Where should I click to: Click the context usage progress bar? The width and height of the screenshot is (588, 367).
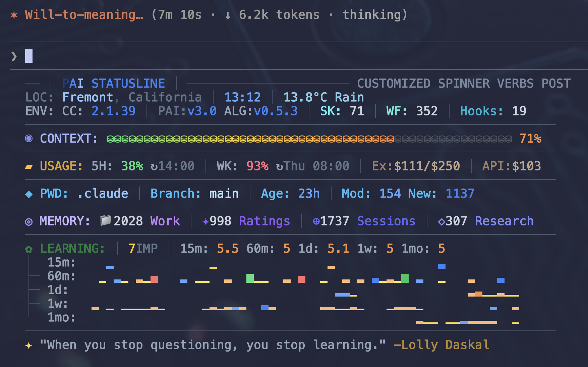pos(308,139)
